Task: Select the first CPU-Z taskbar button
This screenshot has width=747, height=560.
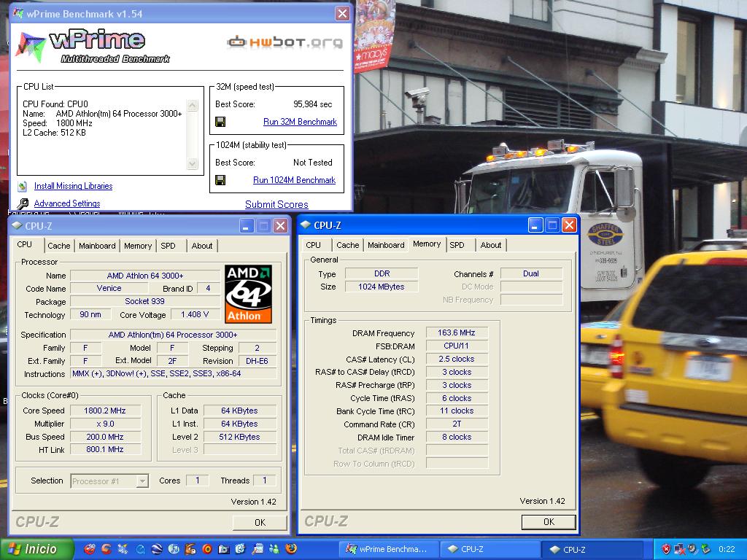Action: pos(489,549)
